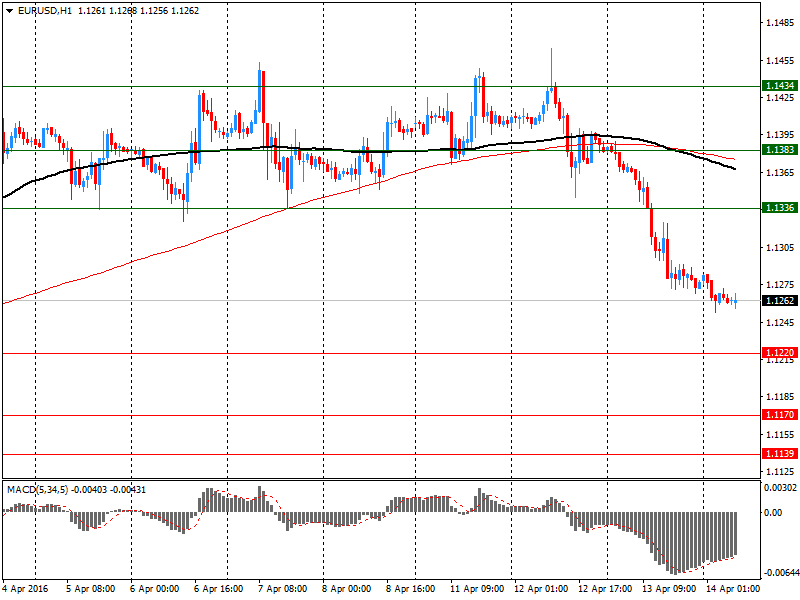This screenshot has width=800, height=600.
Task: Click the 6 Apr 16:00 time label
Action: pos(218,589)
